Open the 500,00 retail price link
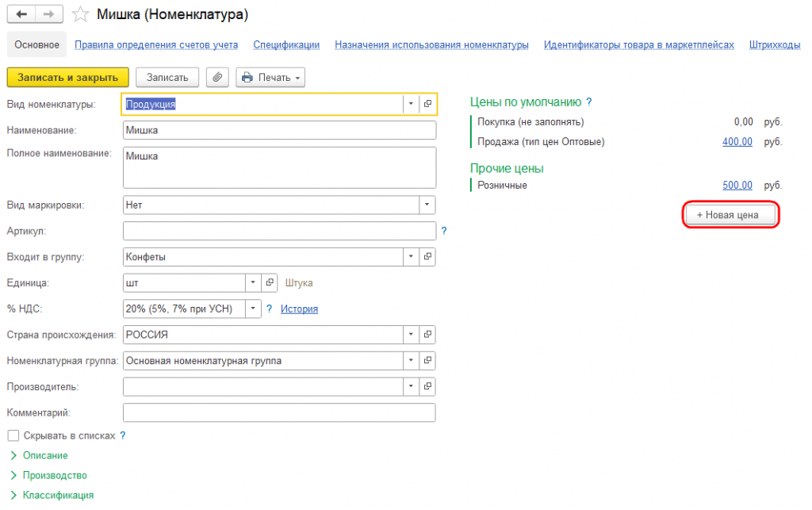812x510 pixels. click(x=737, y=186)
